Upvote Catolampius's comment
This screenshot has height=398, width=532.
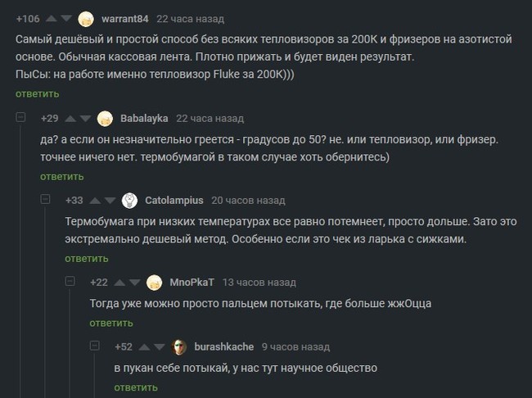tap(95, 201)
